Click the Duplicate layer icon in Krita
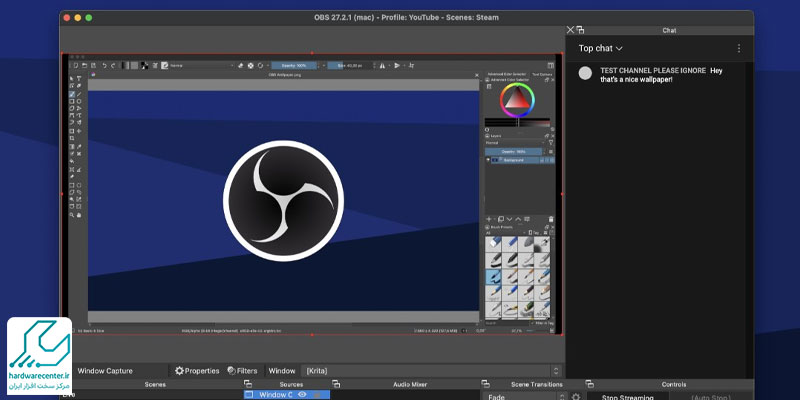 501,219
